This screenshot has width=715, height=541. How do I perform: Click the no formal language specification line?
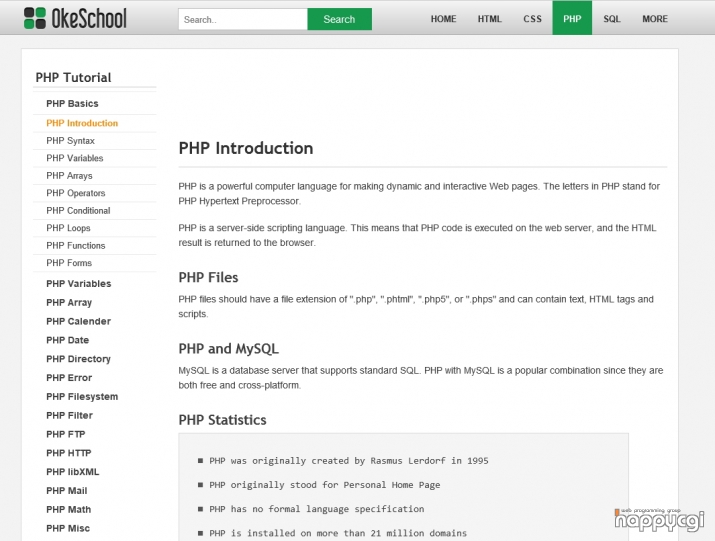[316, 509]
